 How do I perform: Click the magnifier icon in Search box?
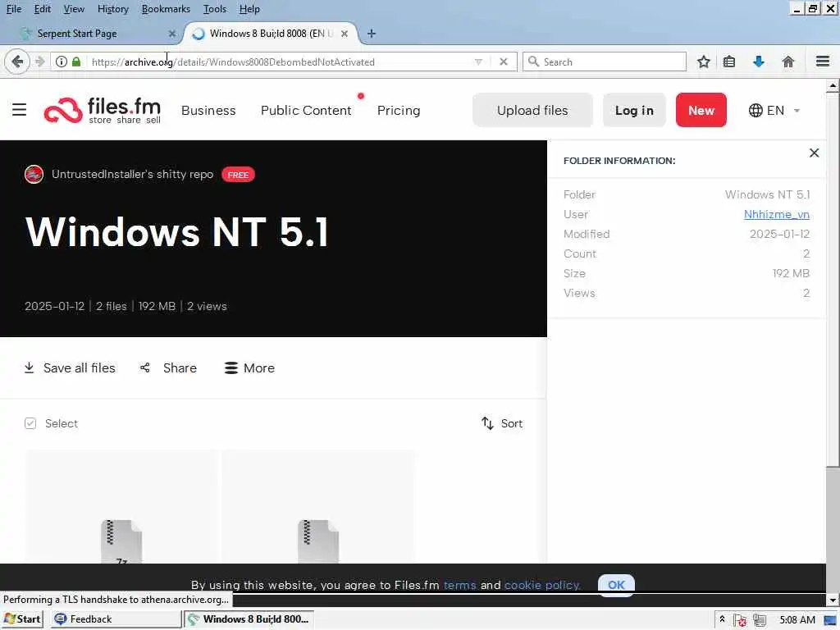coord(533,62)
